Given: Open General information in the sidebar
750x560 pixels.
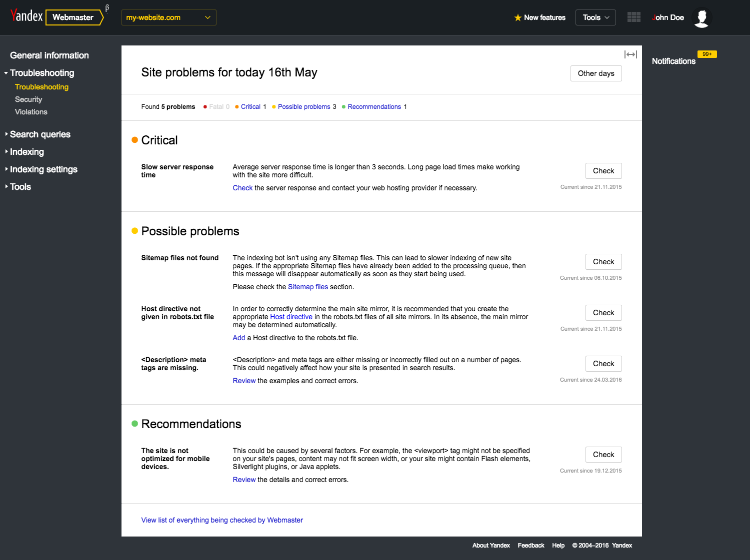Looking at the screenshot, I should [49, 55].
